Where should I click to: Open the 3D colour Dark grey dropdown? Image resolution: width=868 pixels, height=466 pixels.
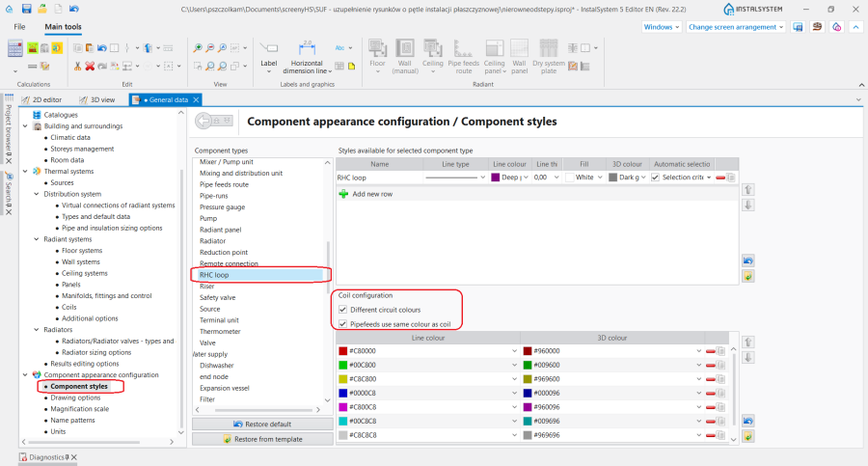click(643, 178)
